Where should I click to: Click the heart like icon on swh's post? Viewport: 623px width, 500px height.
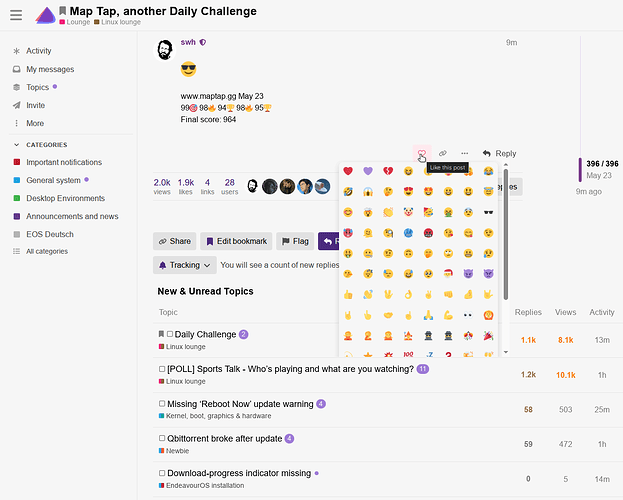tap(422, 153)
